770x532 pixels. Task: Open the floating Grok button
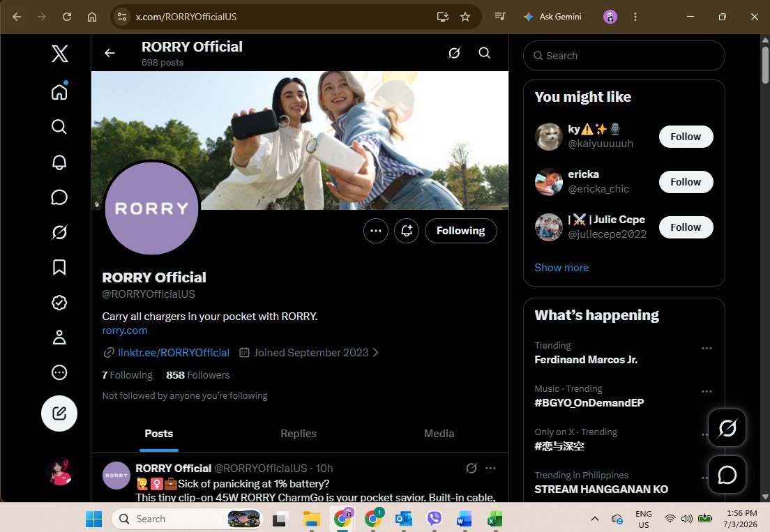pyautogui.click(x=727, y=428)
